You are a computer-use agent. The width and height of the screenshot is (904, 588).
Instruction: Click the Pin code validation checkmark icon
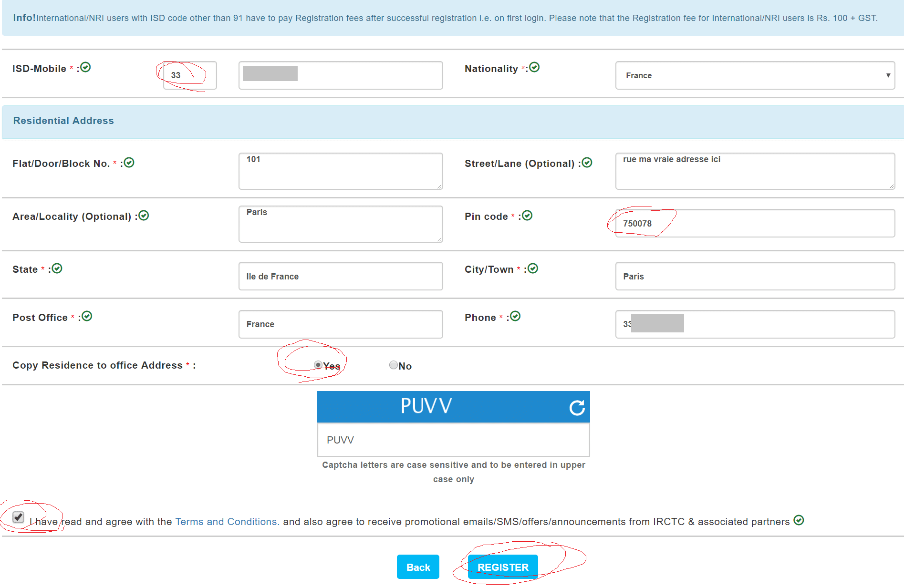[x=527, y=216]
